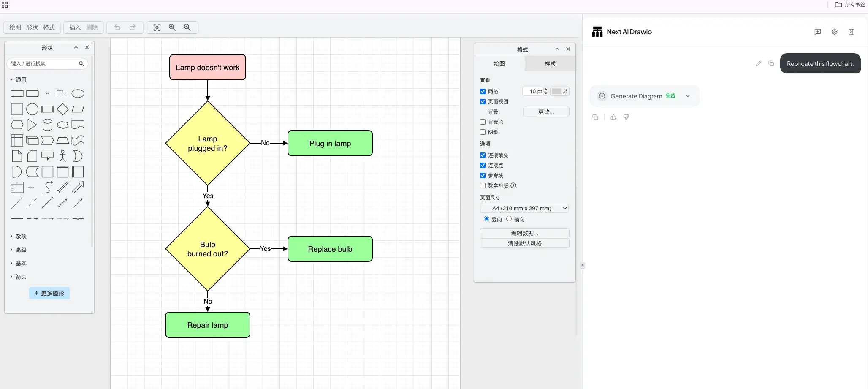Select the diamond shape in shapes palette
The width and height of the screenshot is (868, 389).
click(x=62, y=109)
